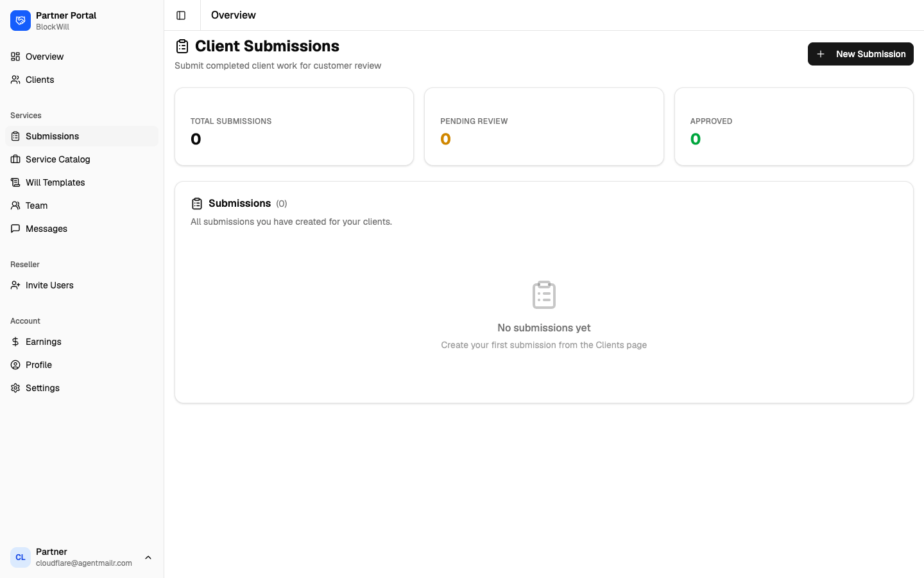This screenshot has width=924, height=578.
Task: Open Profile page
Action: pyautogui.click(x=82, y=365)
